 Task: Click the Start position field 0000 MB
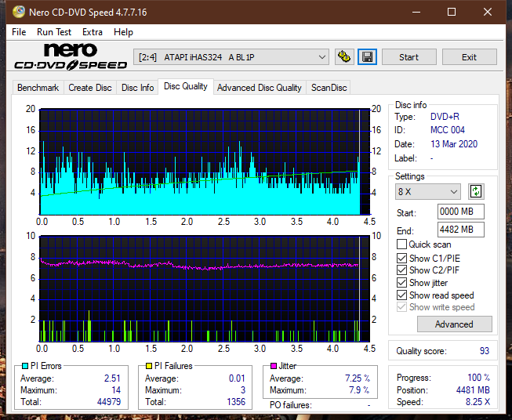coord(461,212)
